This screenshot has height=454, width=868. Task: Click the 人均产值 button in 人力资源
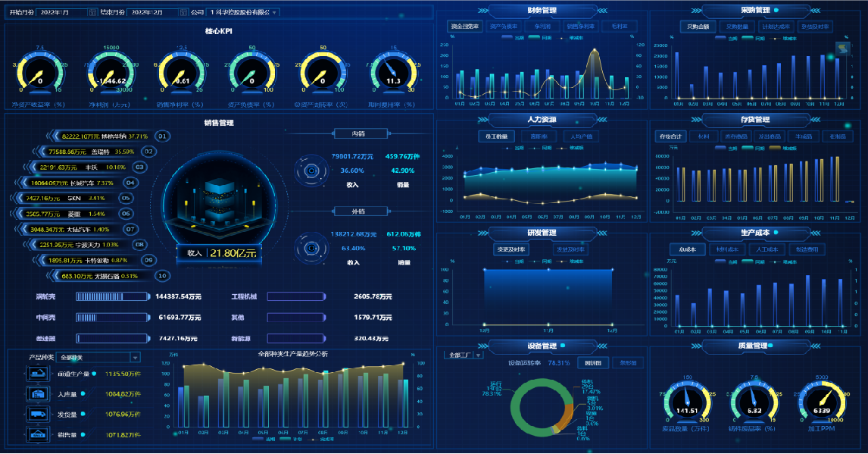coord(580,136)
